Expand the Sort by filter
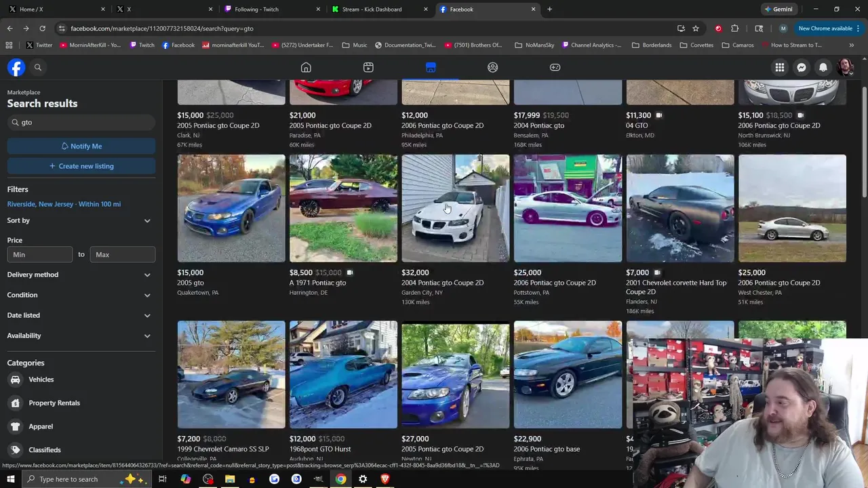The image size is (868, 488). click(80, 220)
